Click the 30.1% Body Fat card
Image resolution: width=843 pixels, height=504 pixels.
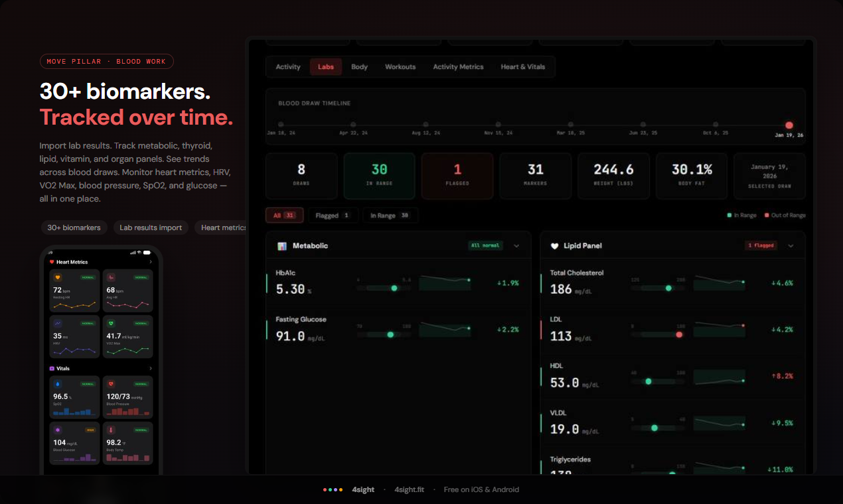coord(692,176)
